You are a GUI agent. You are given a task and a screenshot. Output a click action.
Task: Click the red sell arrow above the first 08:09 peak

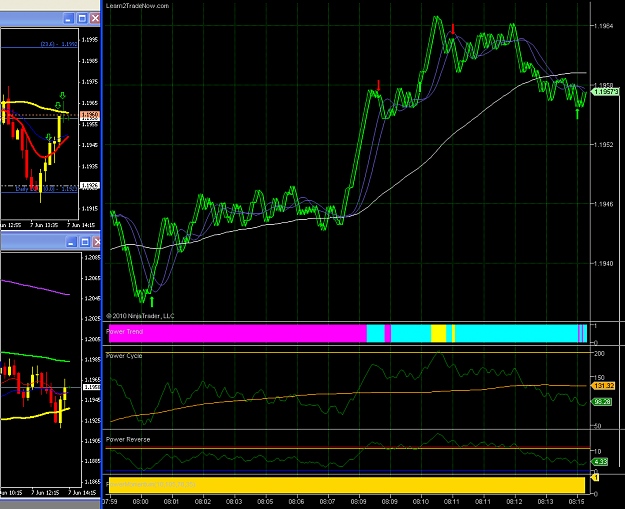(x=379, y=85)
